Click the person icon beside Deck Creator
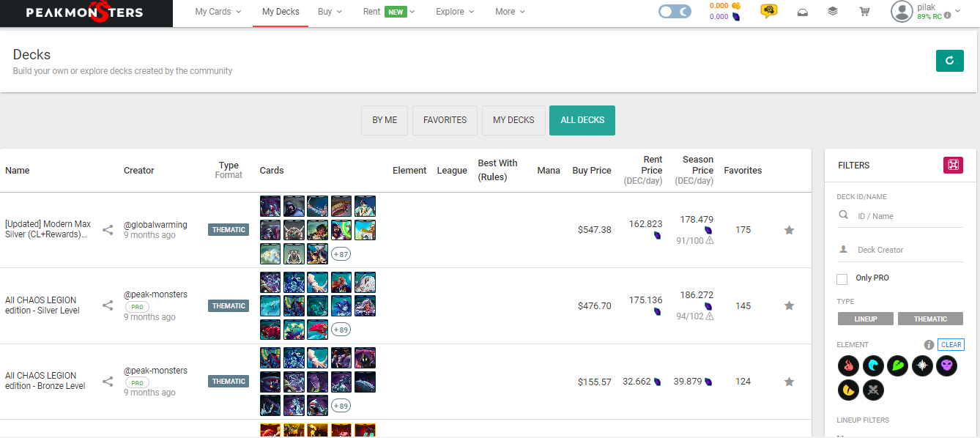Screen dimensions: 980x438 [x=844, y=249]
